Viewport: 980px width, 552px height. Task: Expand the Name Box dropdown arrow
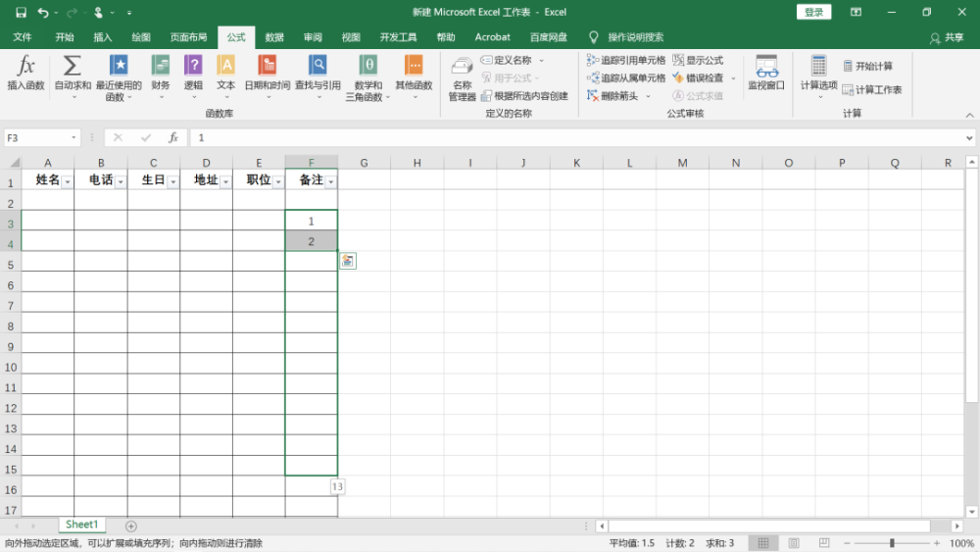pyautogui.click(x=73, y=137)
